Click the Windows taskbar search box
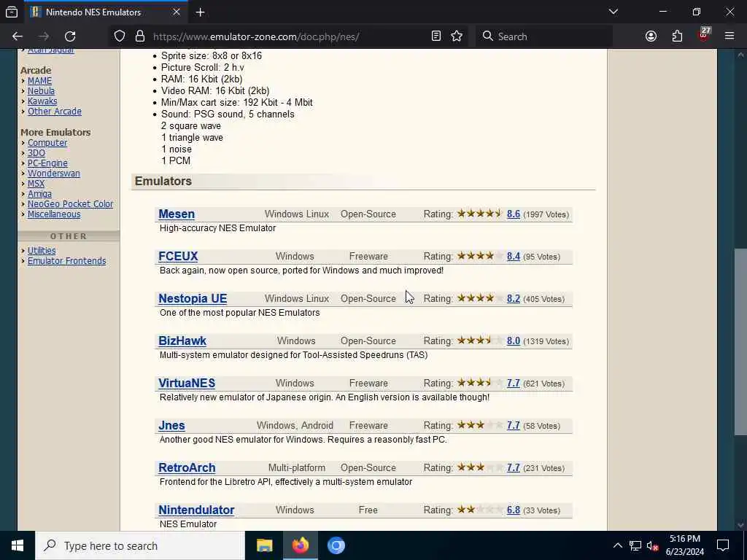 (x=140, y=545)
